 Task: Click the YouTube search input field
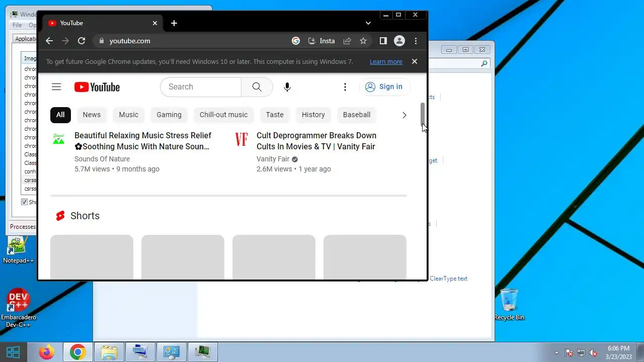[201, 87]
